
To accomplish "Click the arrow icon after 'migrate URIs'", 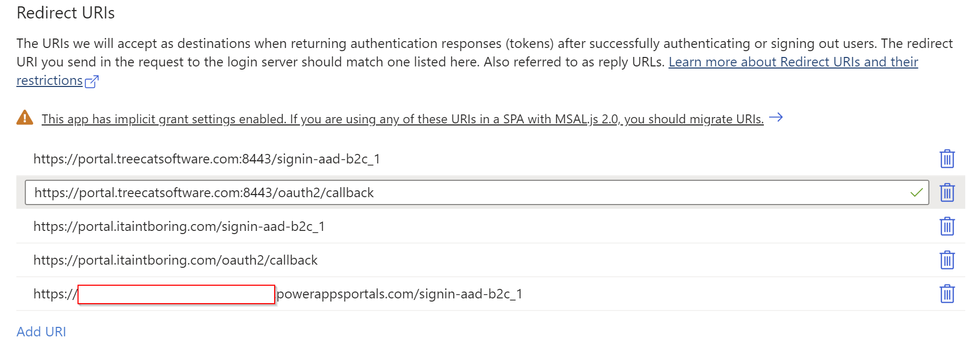I will (x=776, y=118).
